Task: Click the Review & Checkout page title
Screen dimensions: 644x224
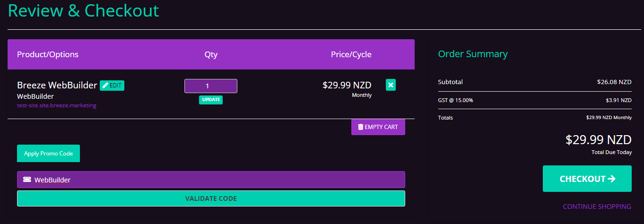Action: point(84,10)
